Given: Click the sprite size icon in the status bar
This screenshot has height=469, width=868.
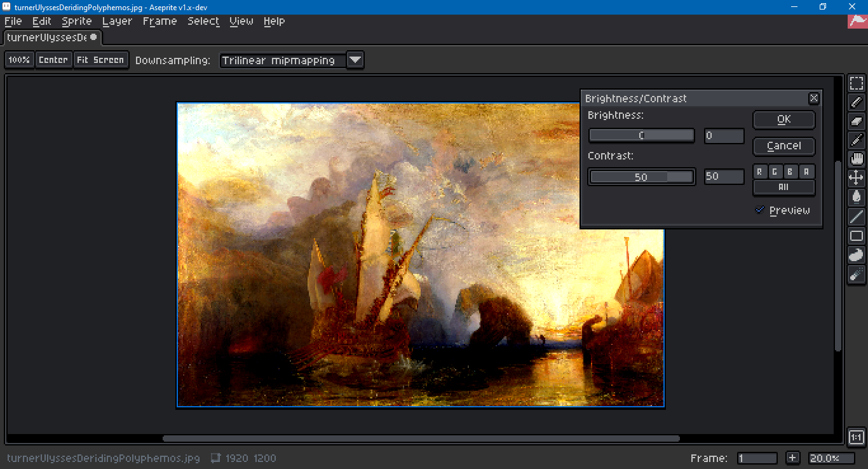Looking at the screenshot, I should point(215,458).
